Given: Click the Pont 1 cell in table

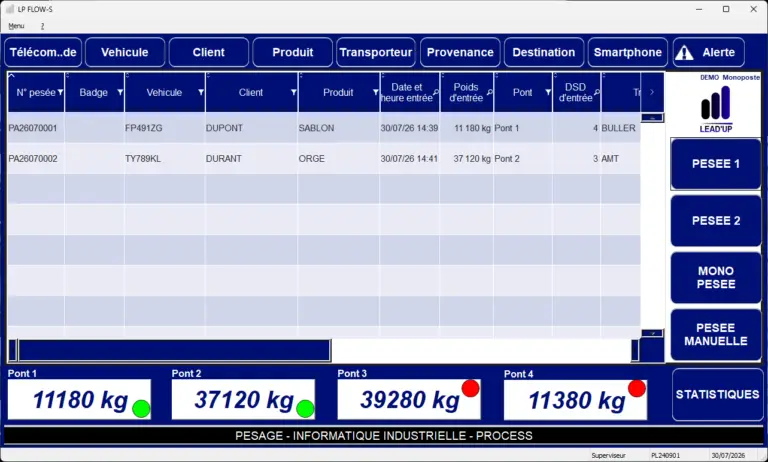Looking at the screenshot, I should pos(523,128).
